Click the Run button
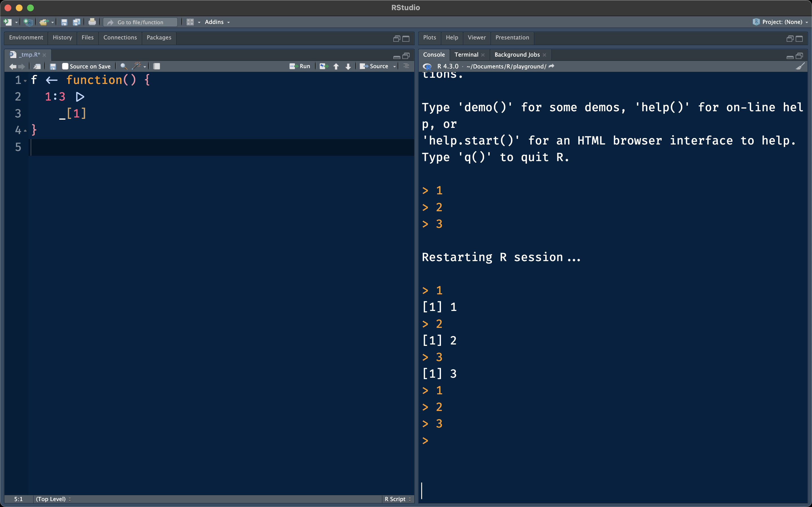Viewport: 812px width, 507px height. point(300,66)
